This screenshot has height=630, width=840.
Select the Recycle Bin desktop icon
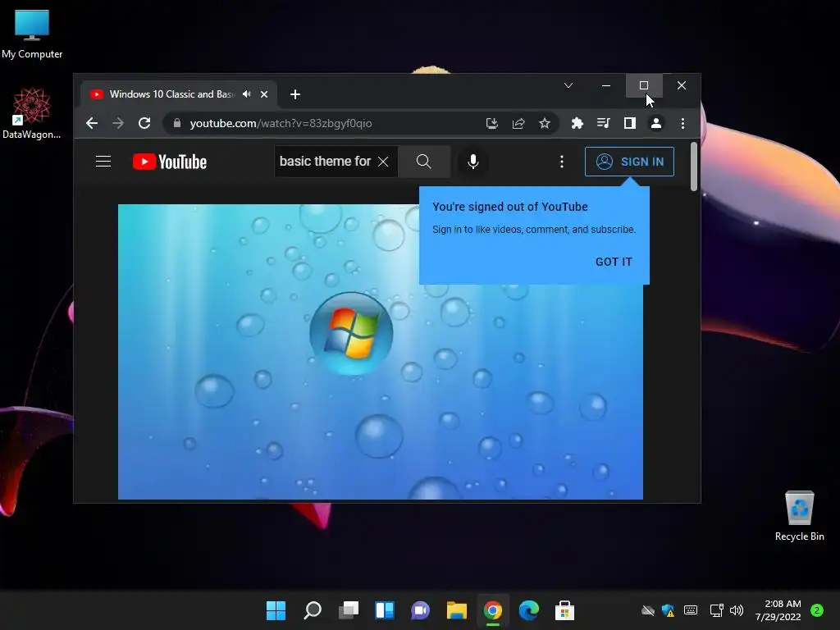pos(799,516)
